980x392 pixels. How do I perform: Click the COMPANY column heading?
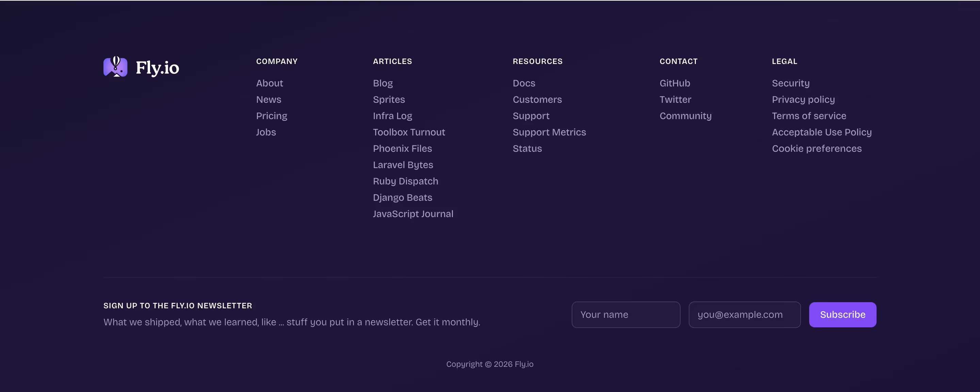click(x=277, y=61)
